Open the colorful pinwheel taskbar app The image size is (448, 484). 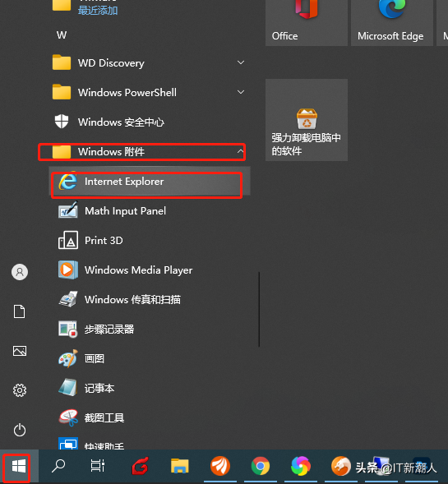pyautogui.click(x=301, y=466)
